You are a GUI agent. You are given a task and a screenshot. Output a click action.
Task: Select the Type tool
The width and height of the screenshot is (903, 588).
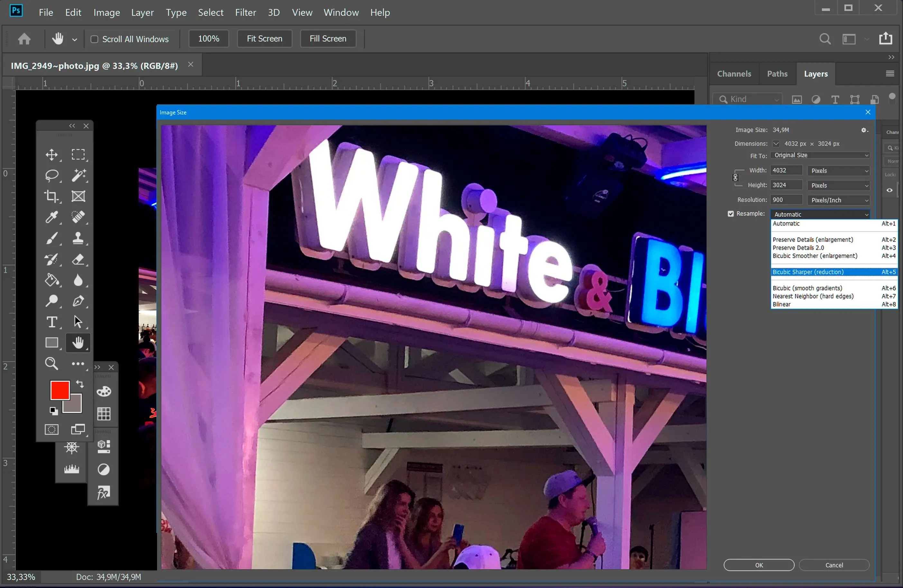pyautogui.click(x=52, y=321)
